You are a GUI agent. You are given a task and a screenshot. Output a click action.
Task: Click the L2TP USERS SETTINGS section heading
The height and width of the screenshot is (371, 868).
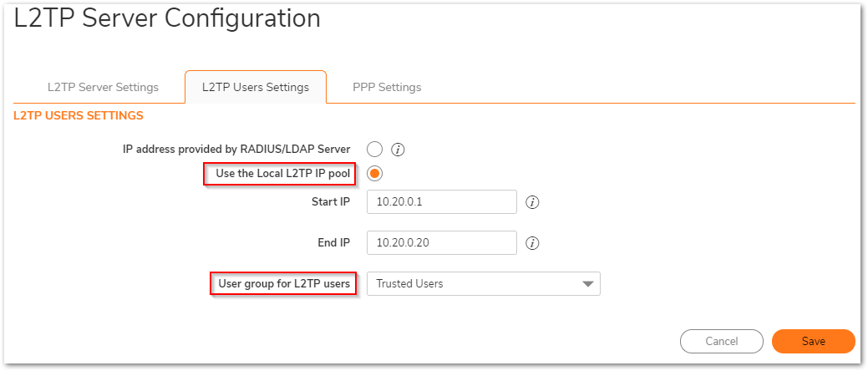pos(79,115)
